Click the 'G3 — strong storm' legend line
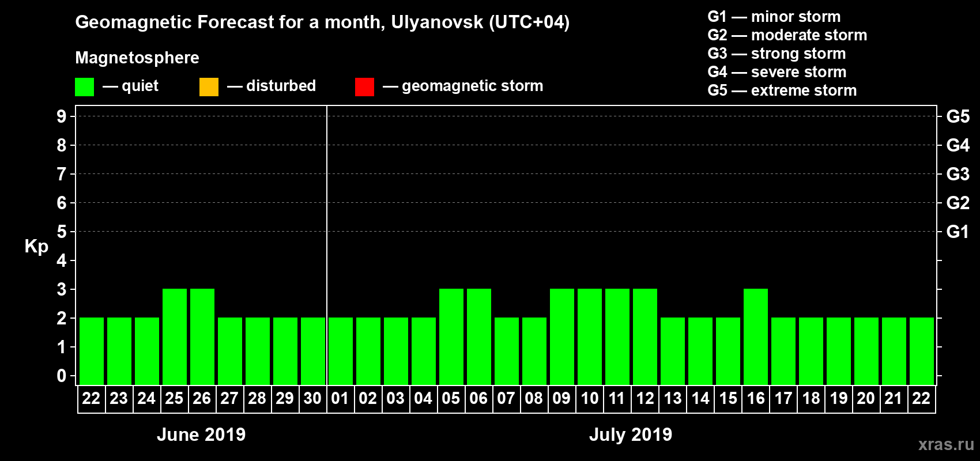This screenshot has width=980, height=461. 777,54
